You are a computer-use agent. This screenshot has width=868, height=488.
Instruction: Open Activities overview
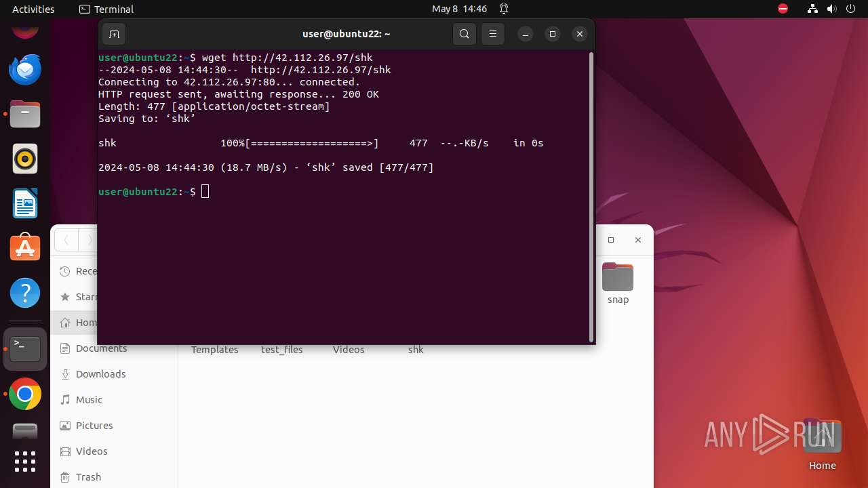point(33,9)
